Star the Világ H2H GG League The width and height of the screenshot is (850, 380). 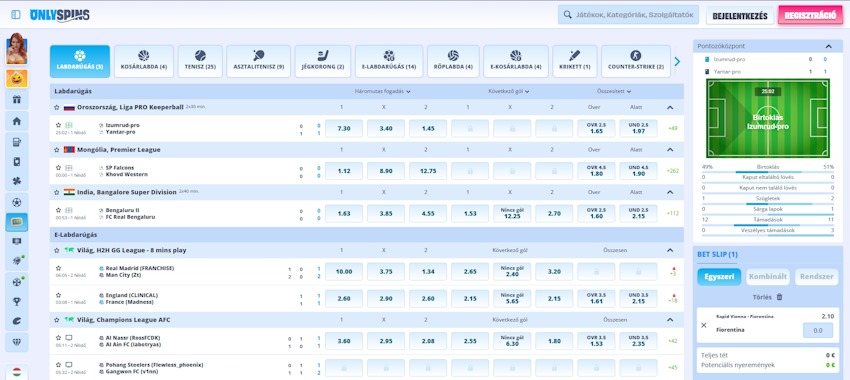point(56,250)
